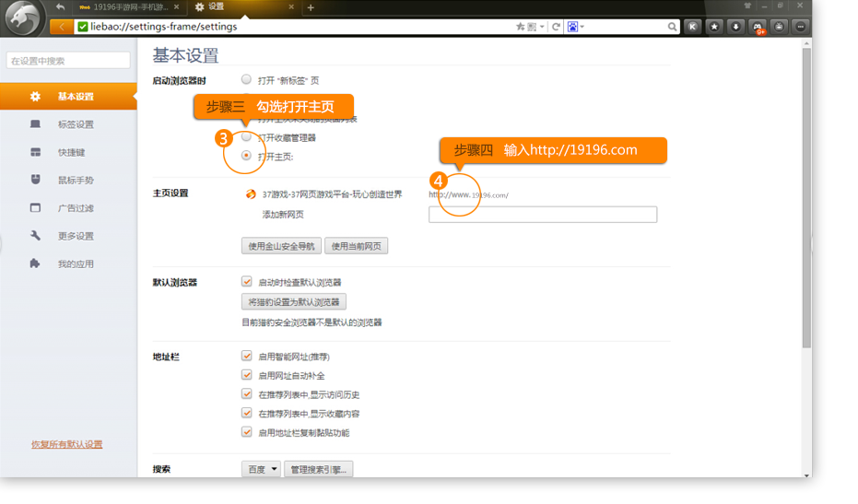Viewport: 858px width, 504px height.
Task: Click the 添加新网页 URL input field
Action: pos(542,215)
